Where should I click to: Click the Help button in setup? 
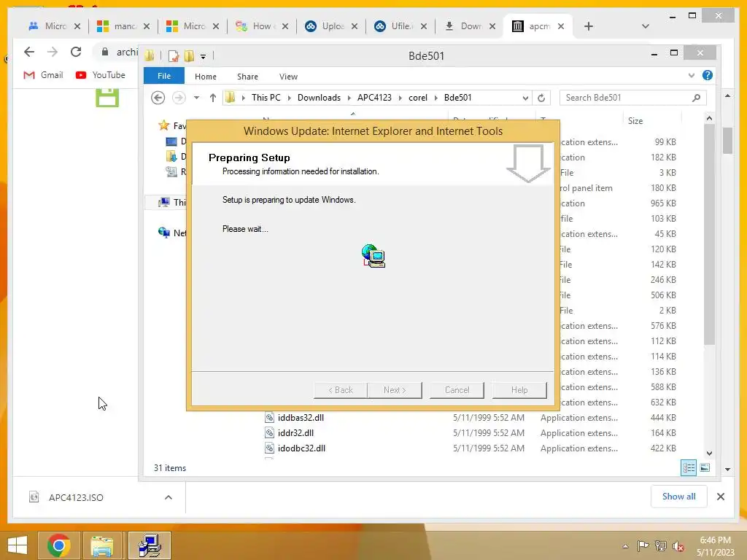[519, 390]
